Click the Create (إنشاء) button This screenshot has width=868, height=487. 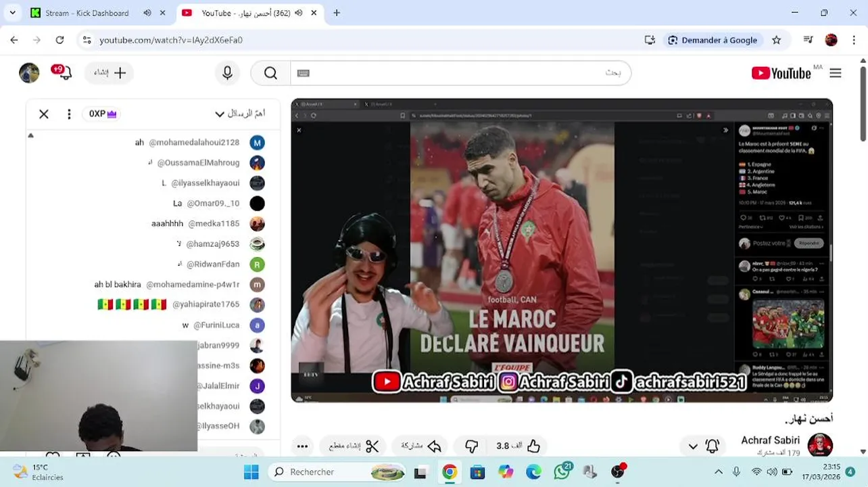click(110, 73)
